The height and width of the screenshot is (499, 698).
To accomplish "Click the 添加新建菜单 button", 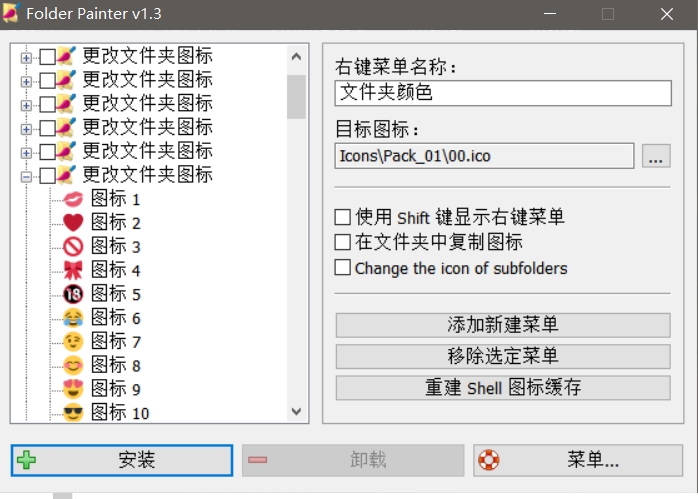I will tap(503, 325).
